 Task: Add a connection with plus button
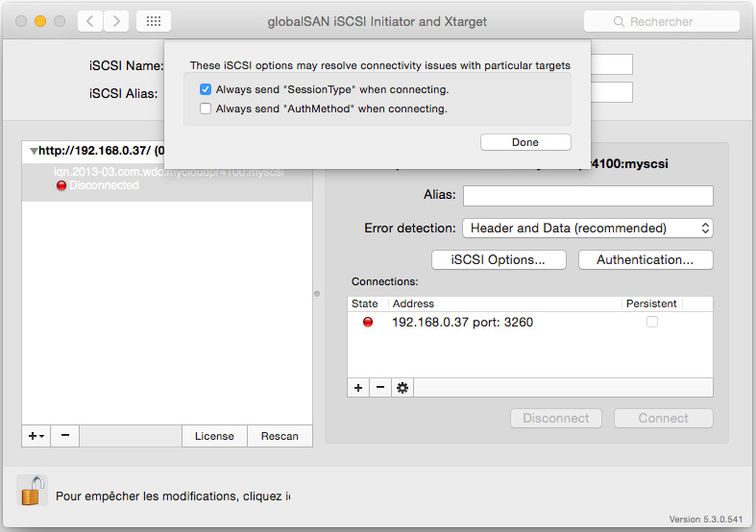358,388
